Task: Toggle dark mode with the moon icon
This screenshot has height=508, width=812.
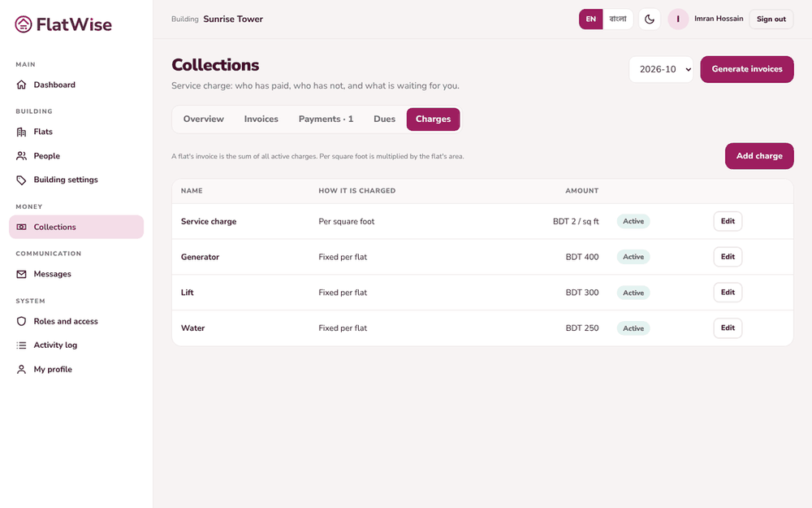Action: tap(650, 20)
